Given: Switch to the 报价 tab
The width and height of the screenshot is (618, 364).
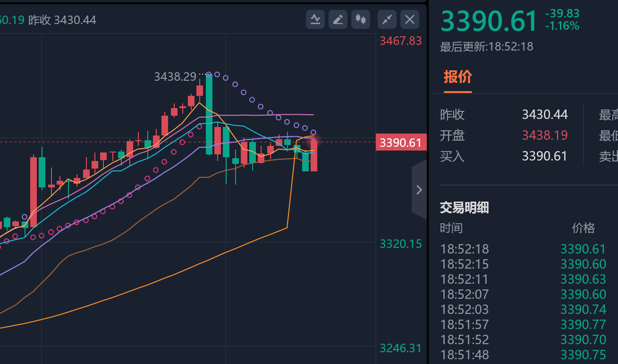Looking at the screenshot, I should click(x=457, y=77).
